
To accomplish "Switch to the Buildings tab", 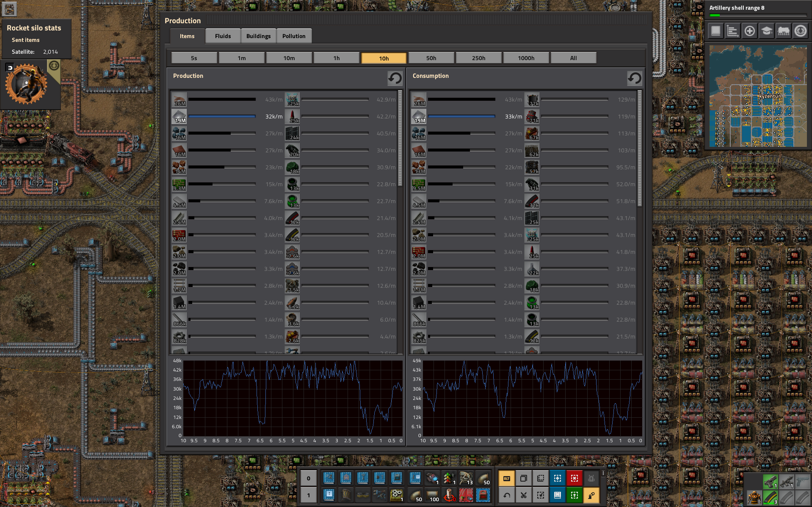I will click(x=258, y=36).
